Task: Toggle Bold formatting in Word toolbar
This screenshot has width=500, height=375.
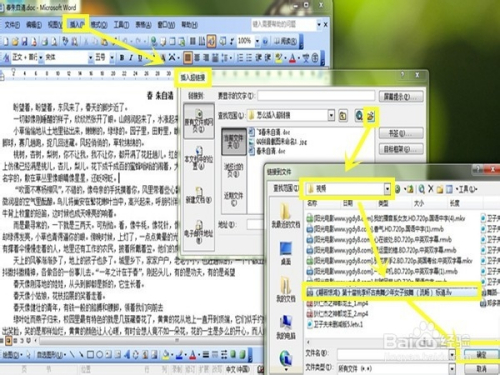Action: click(122, 58)
